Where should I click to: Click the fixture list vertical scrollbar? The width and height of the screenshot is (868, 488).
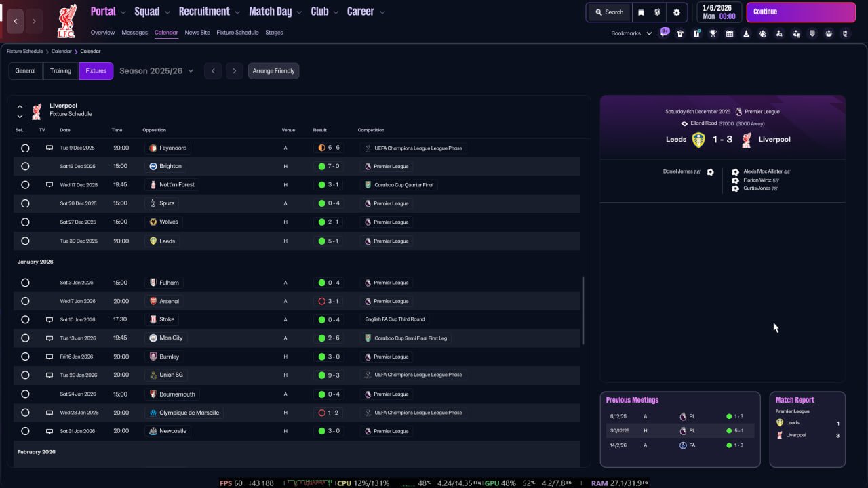coord(583,310)
